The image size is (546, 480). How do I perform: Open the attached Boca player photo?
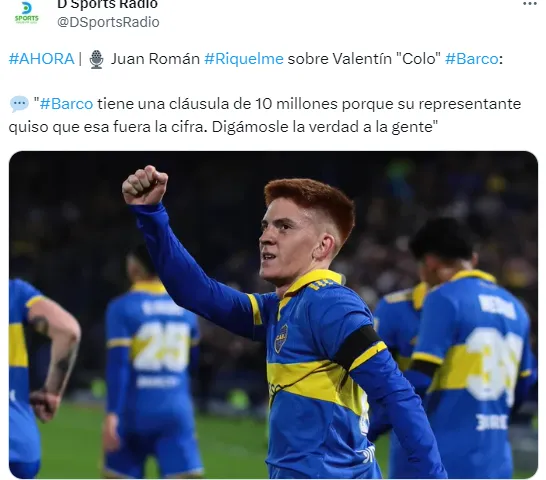click(273, 315)
